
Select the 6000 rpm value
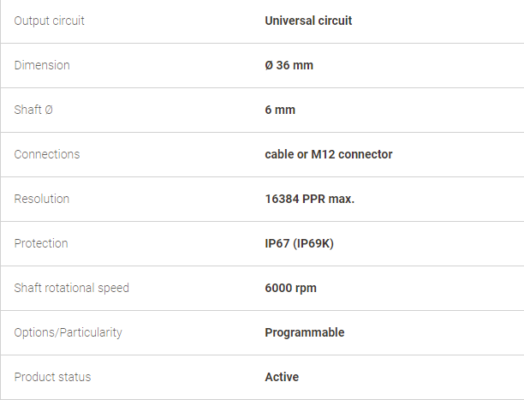290,288
